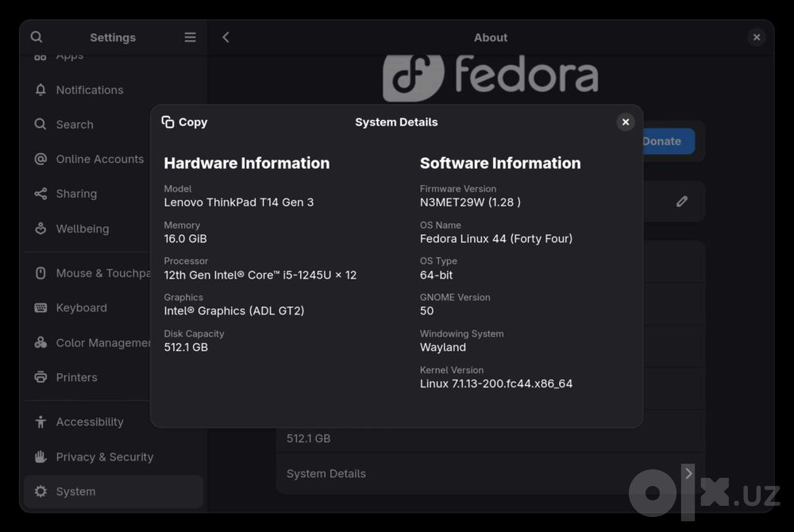The width and height of the screenshot is (794, 532).
Task: Click the at-sign icon for Online Accounts
Action: [40, 159]
